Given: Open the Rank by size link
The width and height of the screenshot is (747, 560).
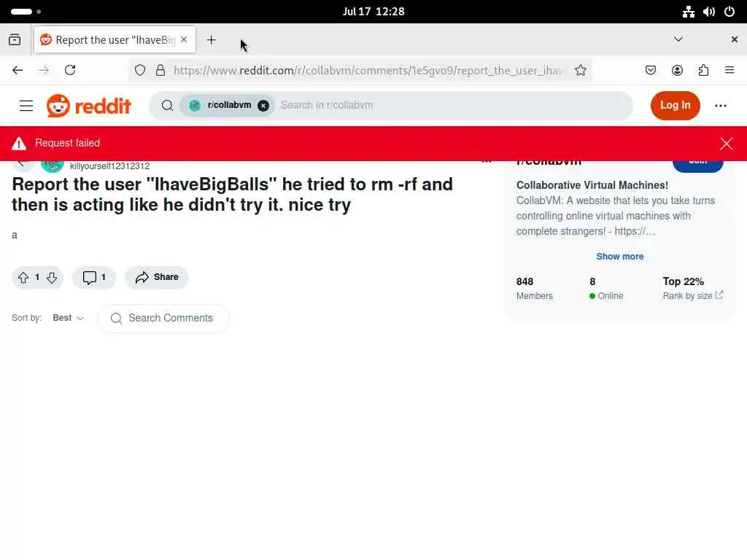Looking at the screenshot, I should point(693,296).
